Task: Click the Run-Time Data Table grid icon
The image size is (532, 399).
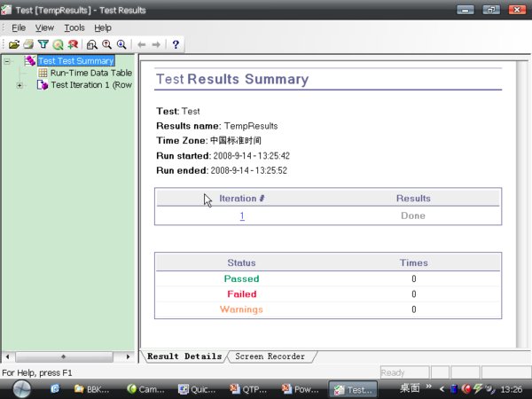Action: [x=43, y=73]
